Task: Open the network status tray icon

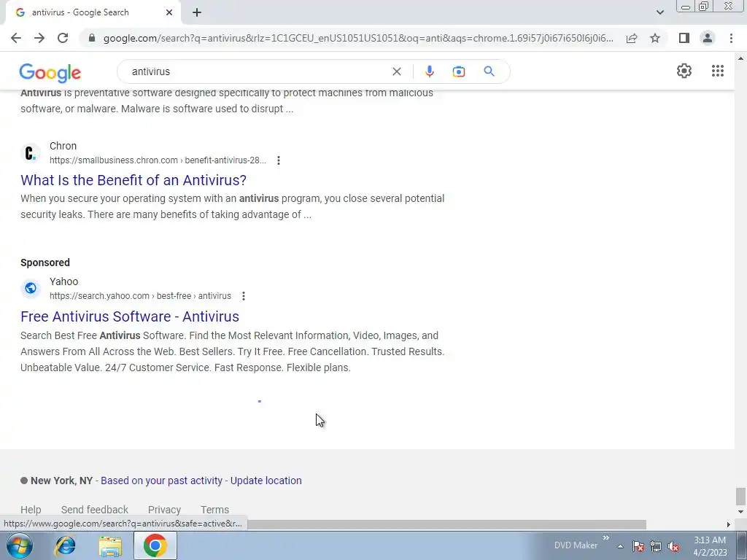Action: tap(656, 546)
